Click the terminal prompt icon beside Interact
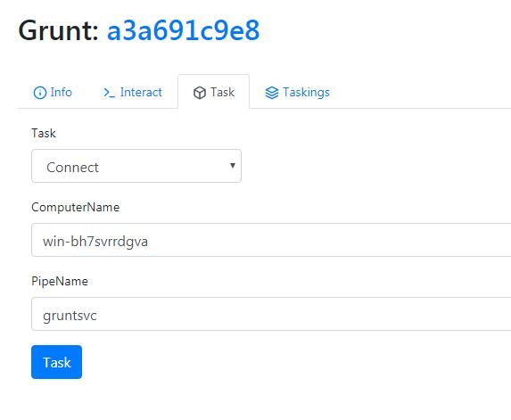Screen dimensions: 511x420 tap(109, 93)
